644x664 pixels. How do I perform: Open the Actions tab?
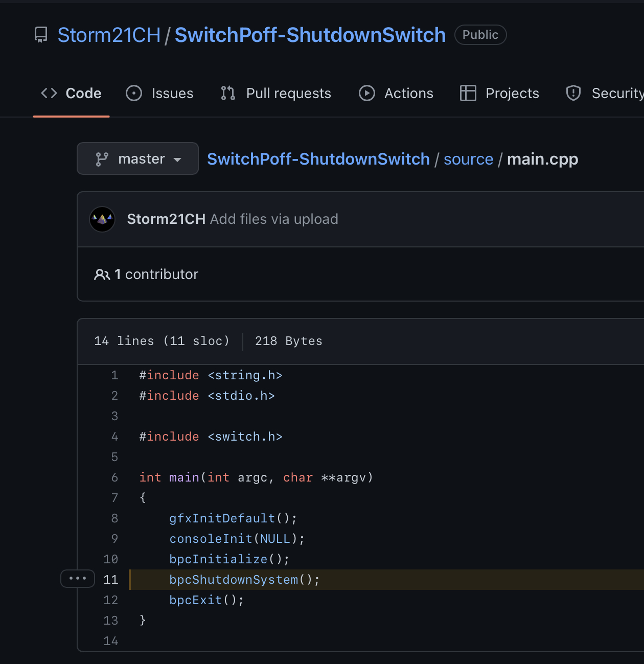396,93
